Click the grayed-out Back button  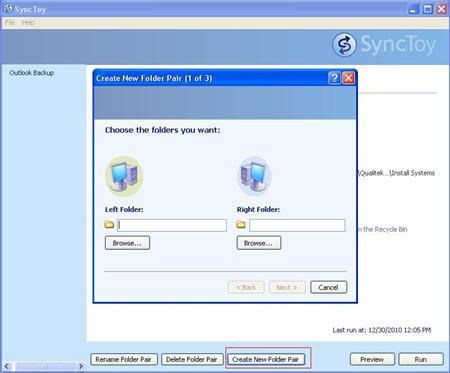click(x=246, y=287)
